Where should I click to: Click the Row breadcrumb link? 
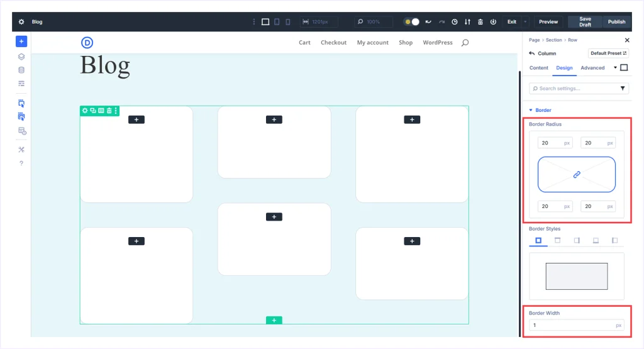pyautogui.click(x=572, y=40)
